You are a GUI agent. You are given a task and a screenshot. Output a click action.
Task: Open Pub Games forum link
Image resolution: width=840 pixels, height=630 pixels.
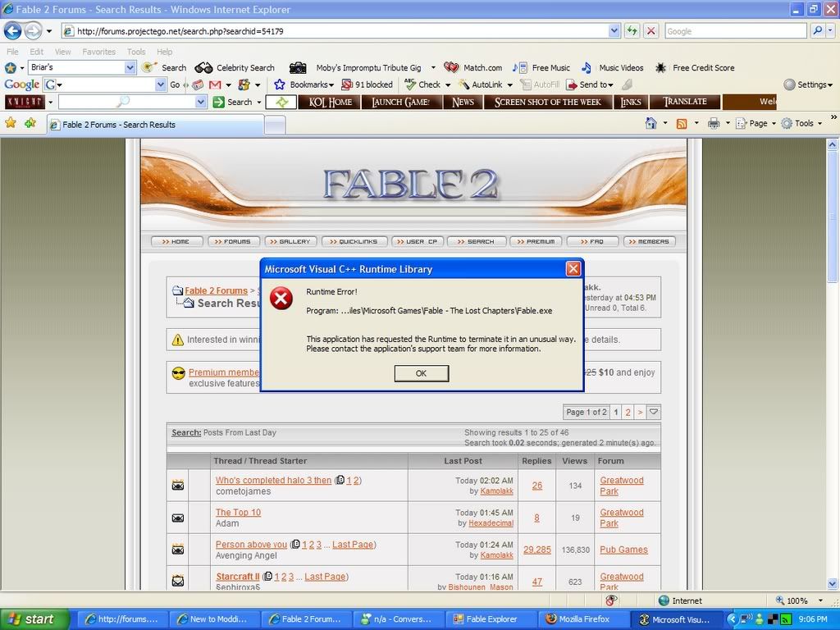[x=623, y=550]
